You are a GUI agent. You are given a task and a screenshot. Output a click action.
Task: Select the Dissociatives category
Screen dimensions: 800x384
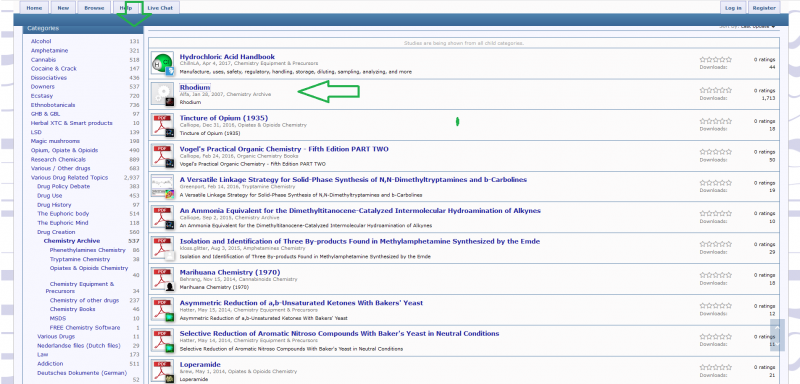click(48, 78)
